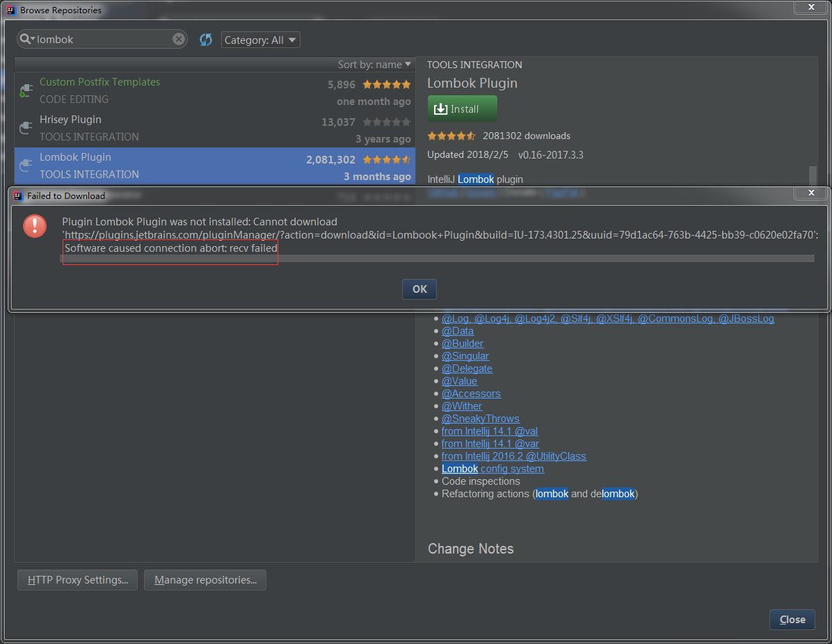Click the blue refresh repositories icon
Screen dimensions: 832x644
click(206, 40)
